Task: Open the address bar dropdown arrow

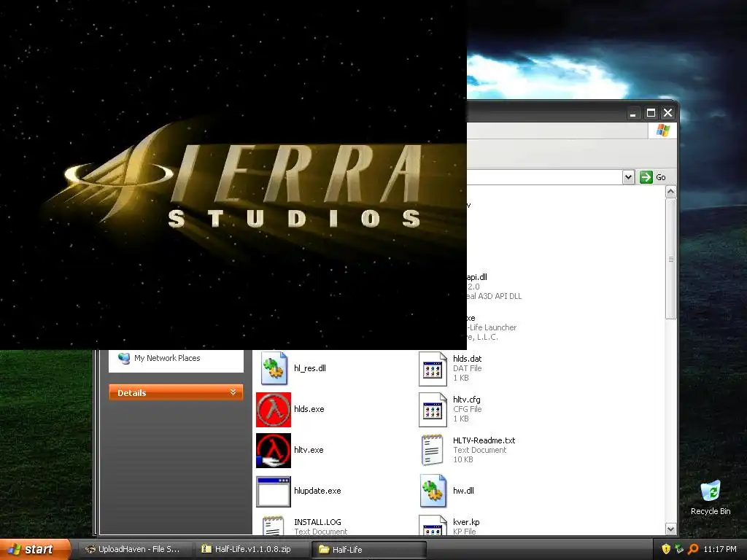Action: (x=628, y=177)
